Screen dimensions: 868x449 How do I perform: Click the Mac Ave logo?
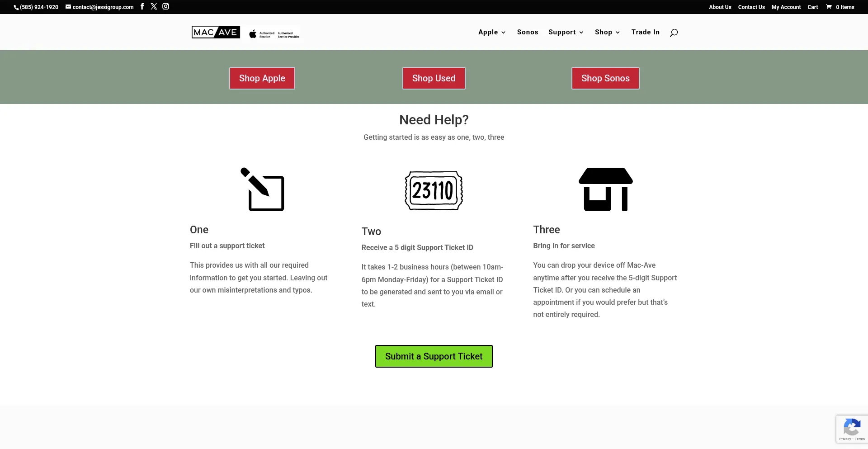tap(216, 33)
